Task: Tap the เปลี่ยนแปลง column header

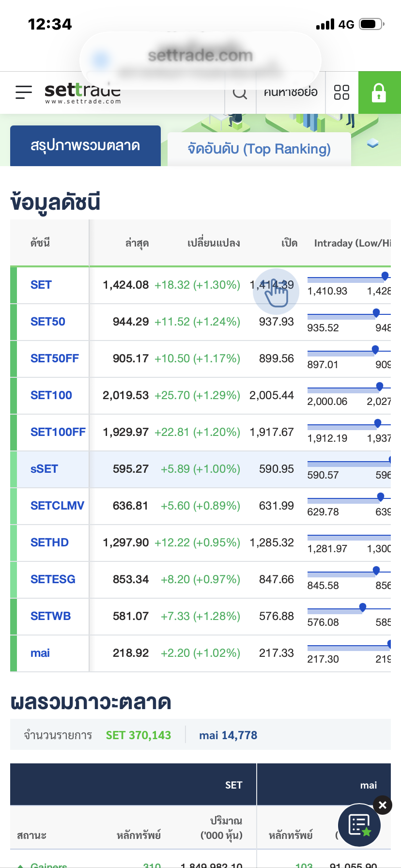Action: tap(214, 243)
